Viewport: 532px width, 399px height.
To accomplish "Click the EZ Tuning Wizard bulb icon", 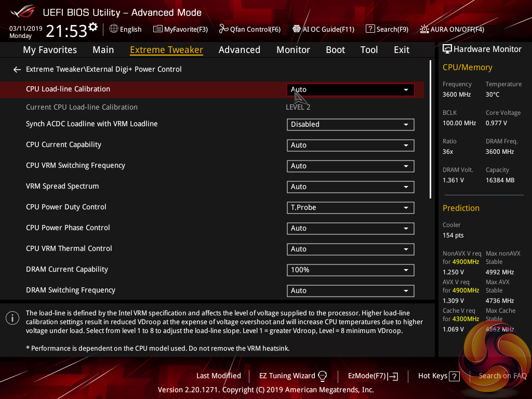I will coord(322,376).
